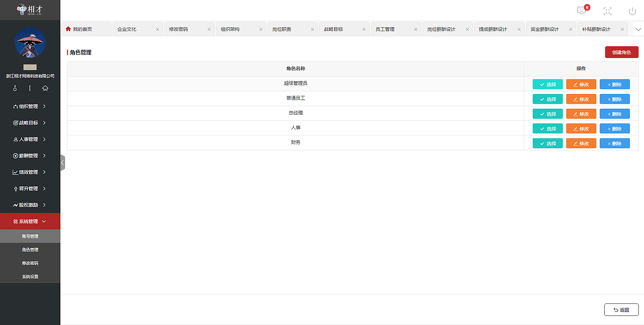Delete the 财务 role
644x325 pixels.
[x=615, y=143]
